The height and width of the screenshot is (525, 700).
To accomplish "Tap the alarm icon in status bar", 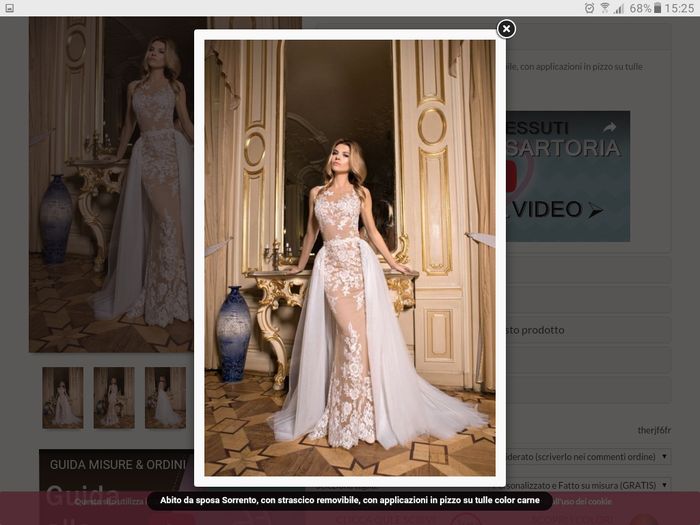I will point(589,8).
